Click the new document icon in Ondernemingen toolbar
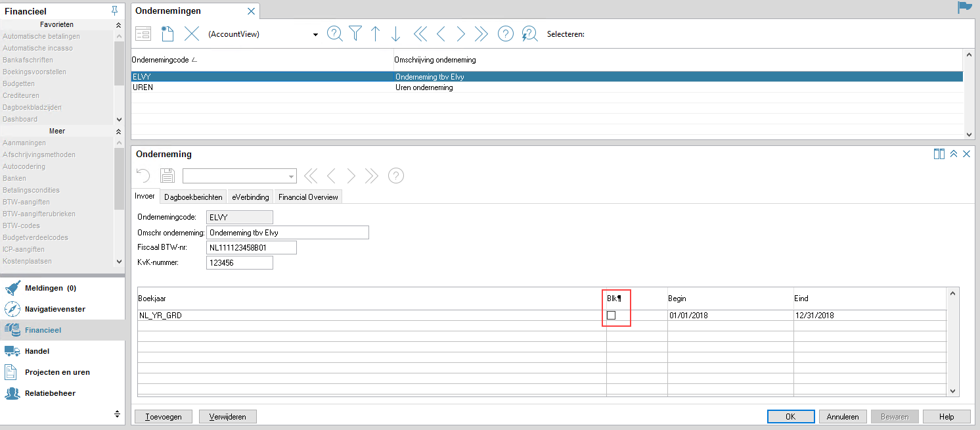Image resolution: width=980 pixels, height=430 pixels. click(167, 34)
